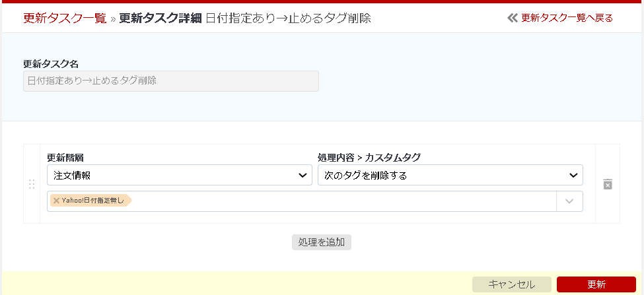Expand the custom tag selector chevron
Screen dimensions: 644x295
(569, 201)
